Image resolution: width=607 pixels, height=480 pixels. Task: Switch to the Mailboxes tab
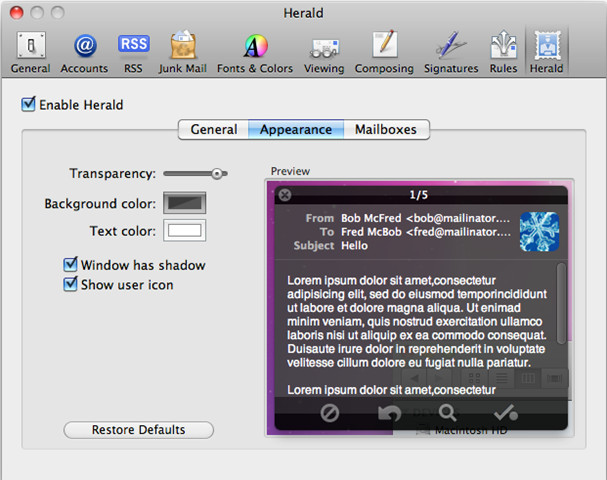(386, 129)
